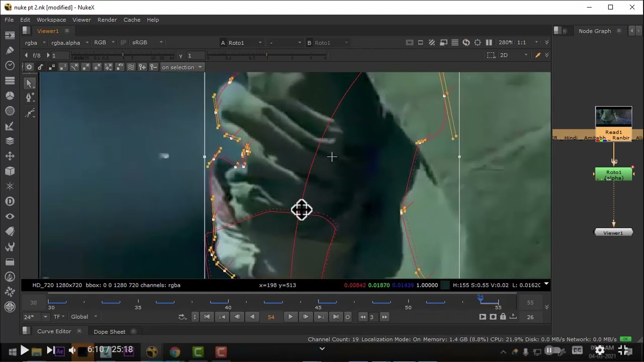Click the current frame 54 field
The width and height of the screenshot is (644, 362).
(271, 317)
